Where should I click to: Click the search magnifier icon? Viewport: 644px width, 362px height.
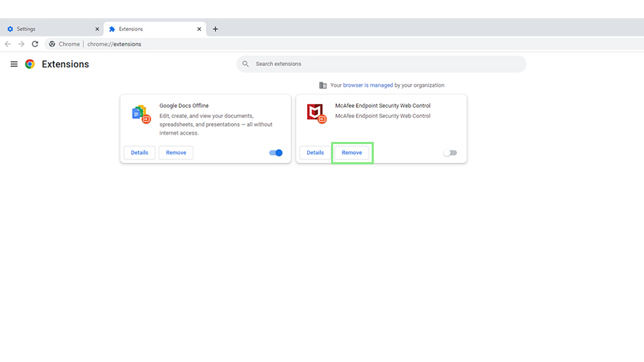pos(246,64)
